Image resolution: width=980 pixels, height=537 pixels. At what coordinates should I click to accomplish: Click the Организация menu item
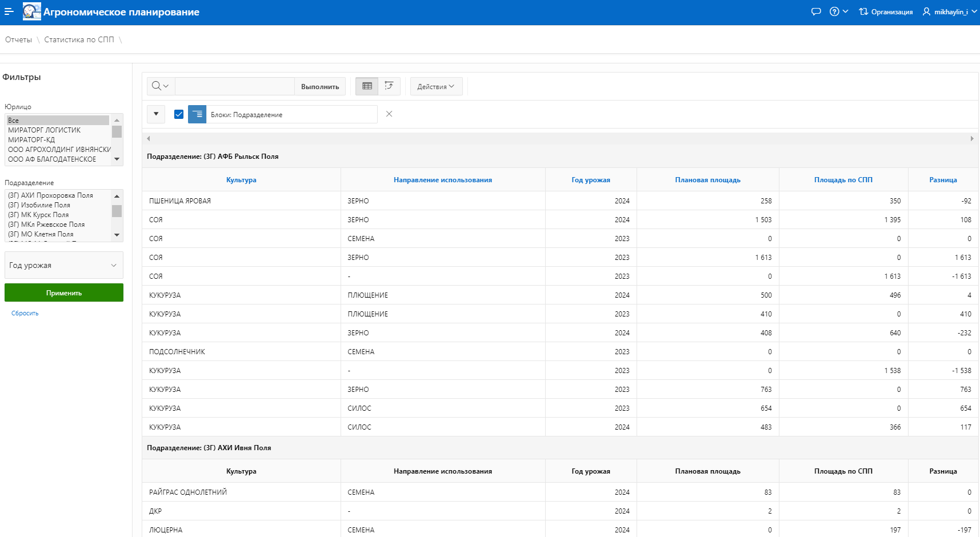[886, 11]
